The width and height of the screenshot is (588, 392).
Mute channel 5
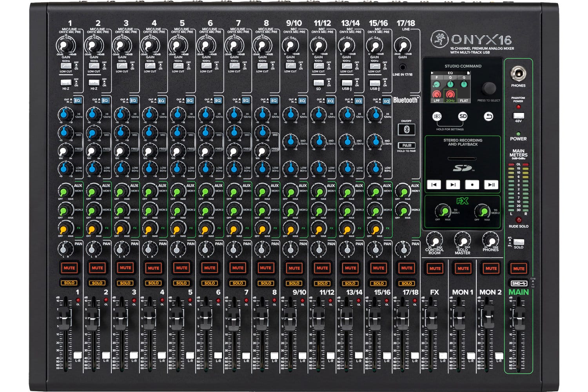[181, 268]
